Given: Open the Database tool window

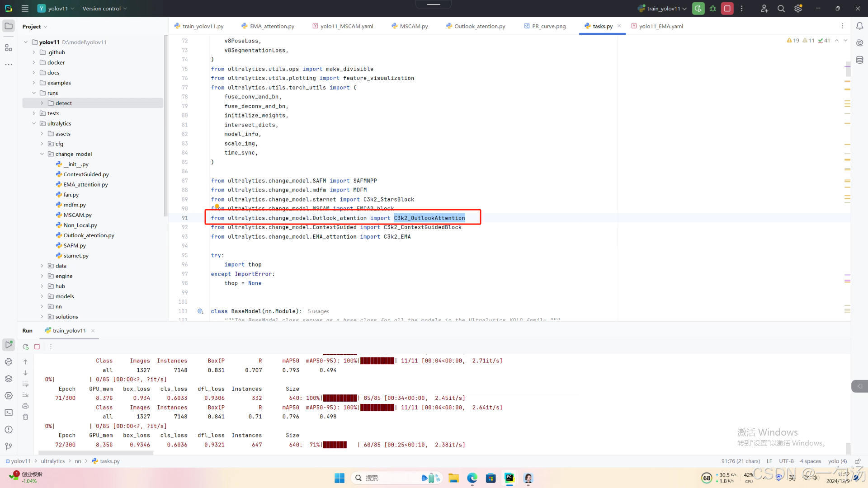Looking at the screenshot, I should tap(859, 60).
